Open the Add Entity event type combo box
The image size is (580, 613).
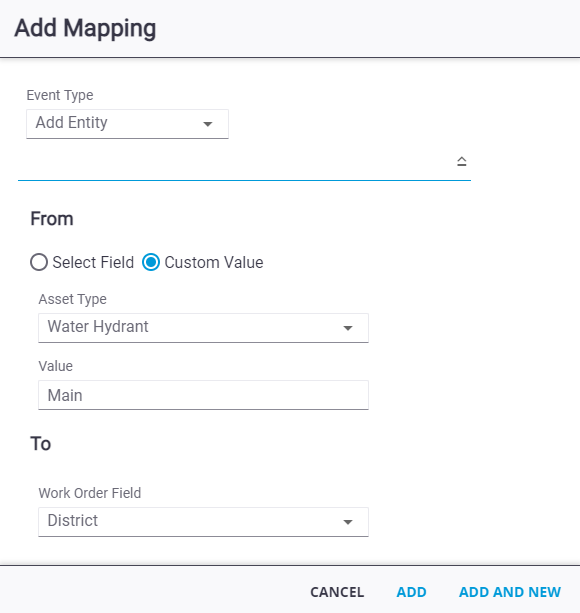pos(127,124)
